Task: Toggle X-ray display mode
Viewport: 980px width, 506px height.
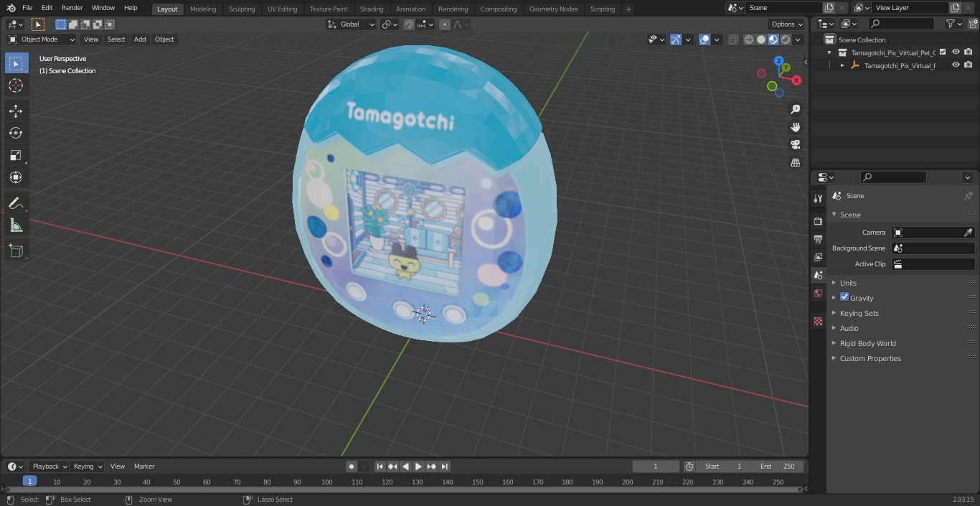Action: [732, 39]
